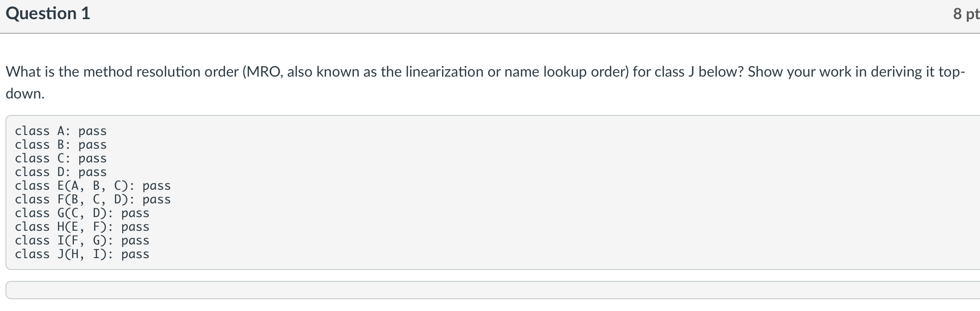
Task: Click the line 'class I(F, G): pass'
Action: tap(82, 240)
